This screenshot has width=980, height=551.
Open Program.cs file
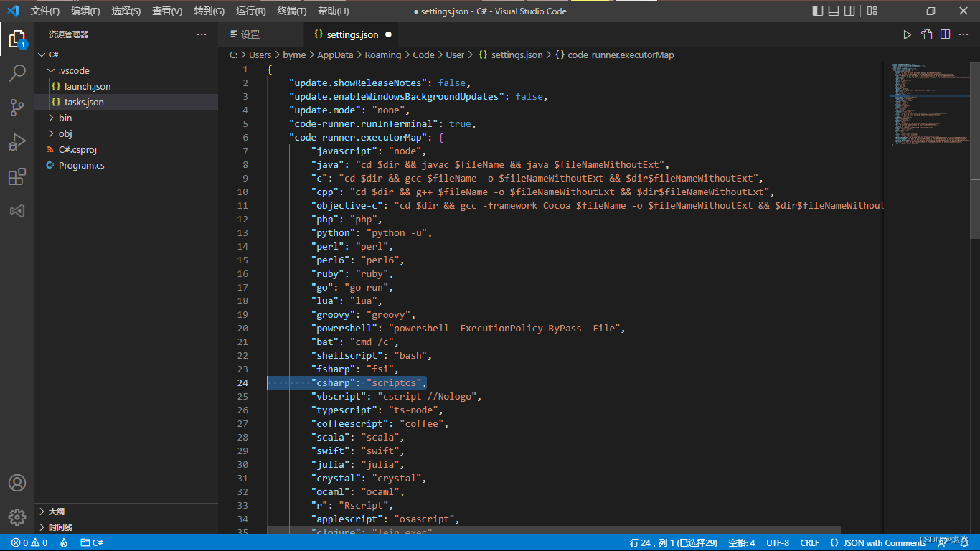click(126, 165)
